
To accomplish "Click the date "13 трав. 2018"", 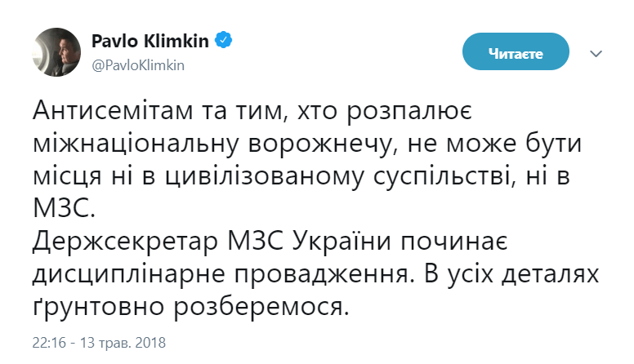I will pos(124,339).
